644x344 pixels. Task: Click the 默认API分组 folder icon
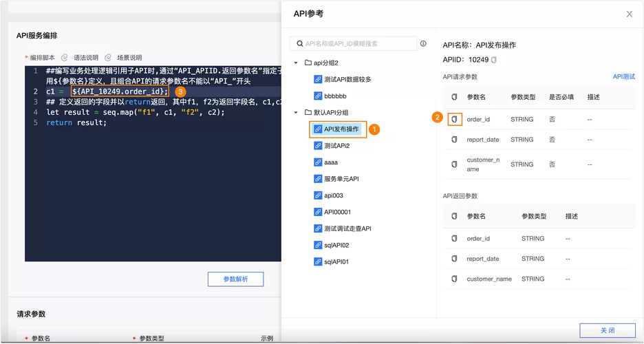308,112
